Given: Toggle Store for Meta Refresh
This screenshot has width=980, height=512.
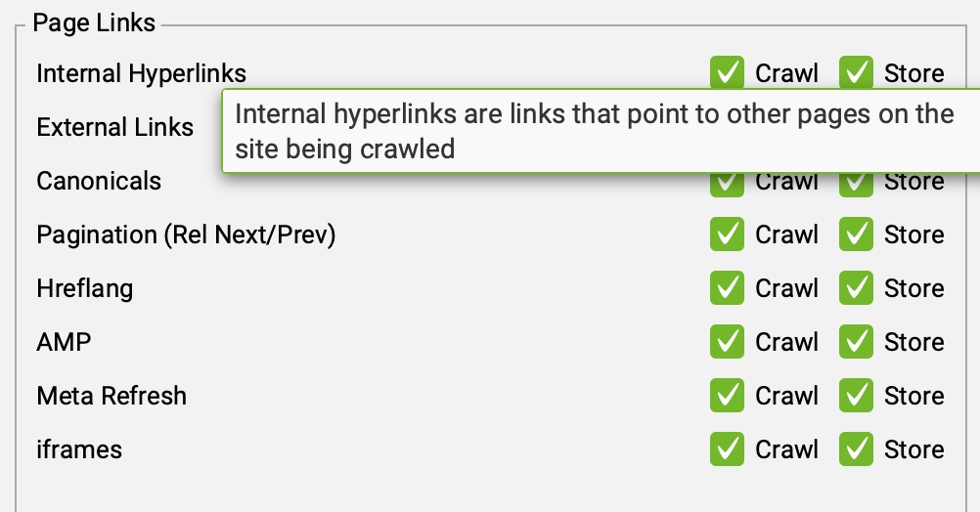Looking at the screenshot, I should click(856, 396).
